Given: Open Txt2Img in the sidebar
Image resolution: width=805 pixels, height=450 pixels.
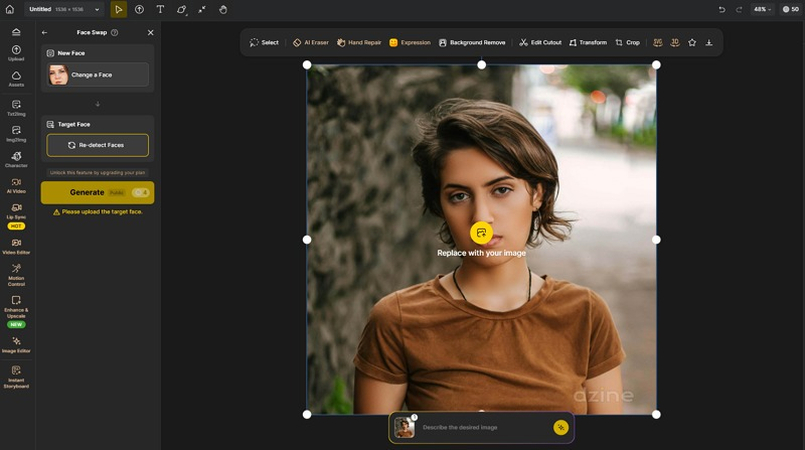Looking at the screenshot, I should pyautogui.click(x=16, y=107).
